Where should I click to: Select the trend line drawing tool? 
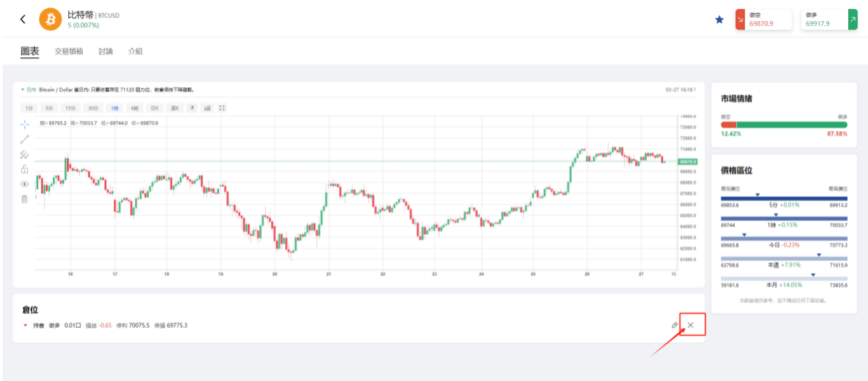[x=25, y=139]
